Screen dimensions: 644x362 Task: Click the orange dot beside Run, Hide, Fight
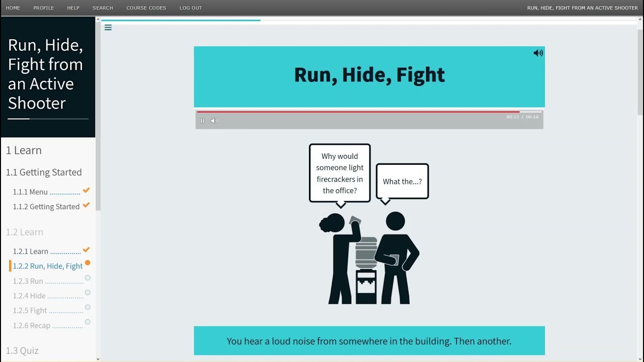point(88,263)
